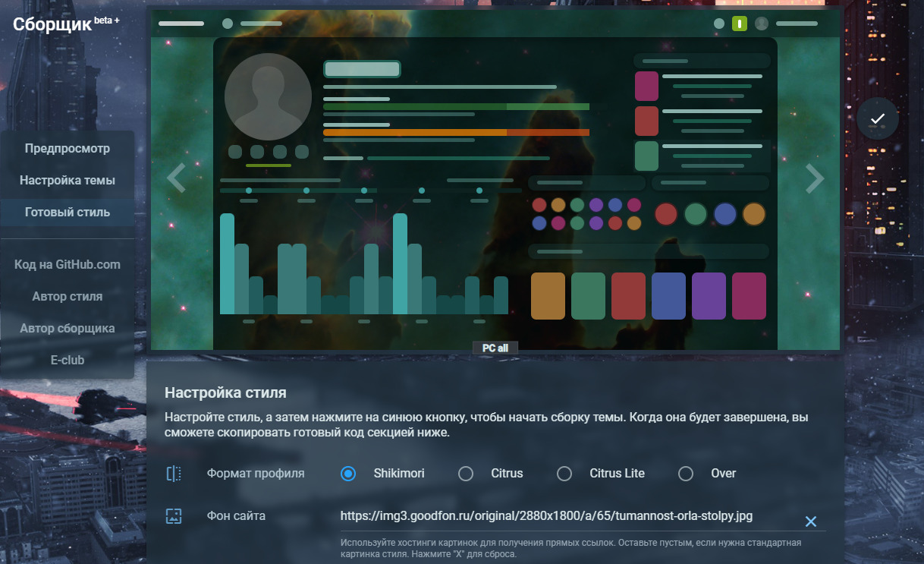Open the Настройка темы section

pyautogui.click(x=68, y=181)
